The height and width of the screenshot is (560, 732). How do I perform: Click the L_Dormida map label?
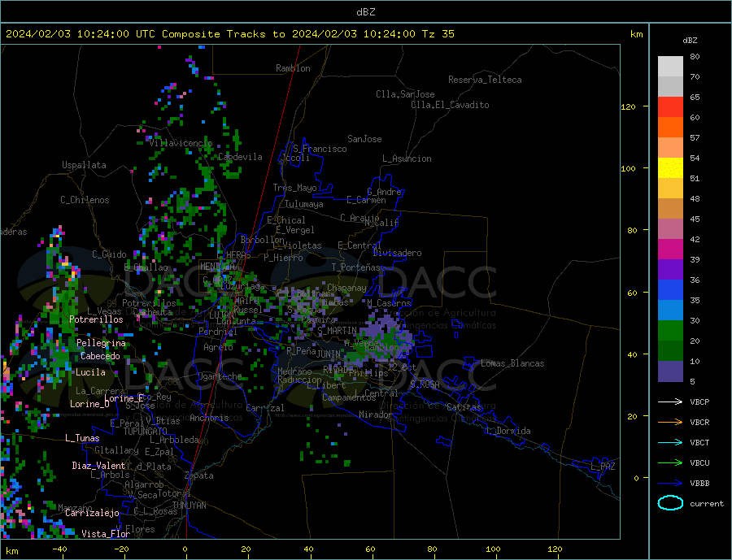509,431
